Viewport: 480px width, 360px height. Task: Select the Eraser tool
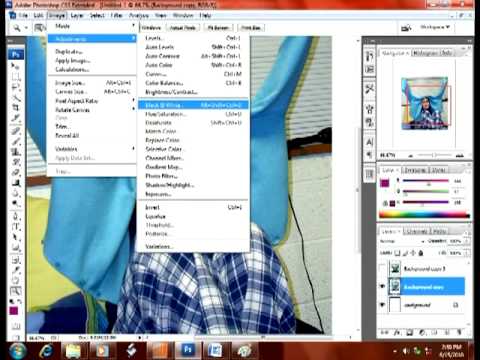(15, 173)
